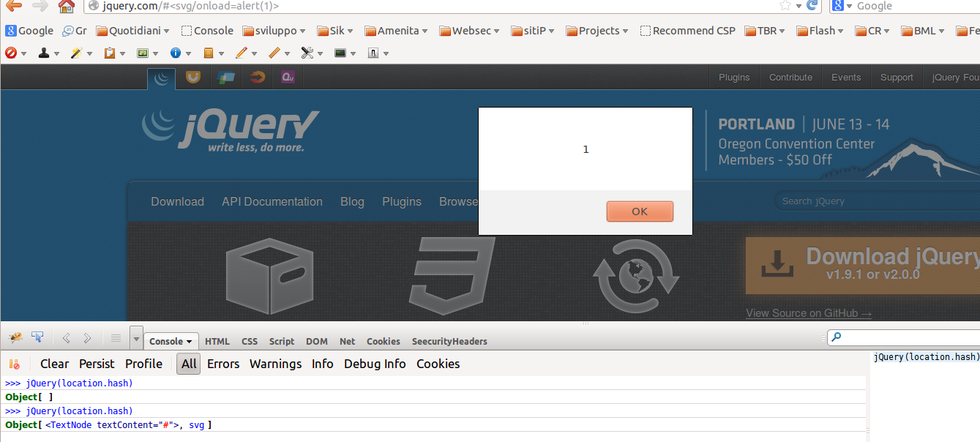
Task: Click the Firebug command line lines icon
Action: (116, 338)
